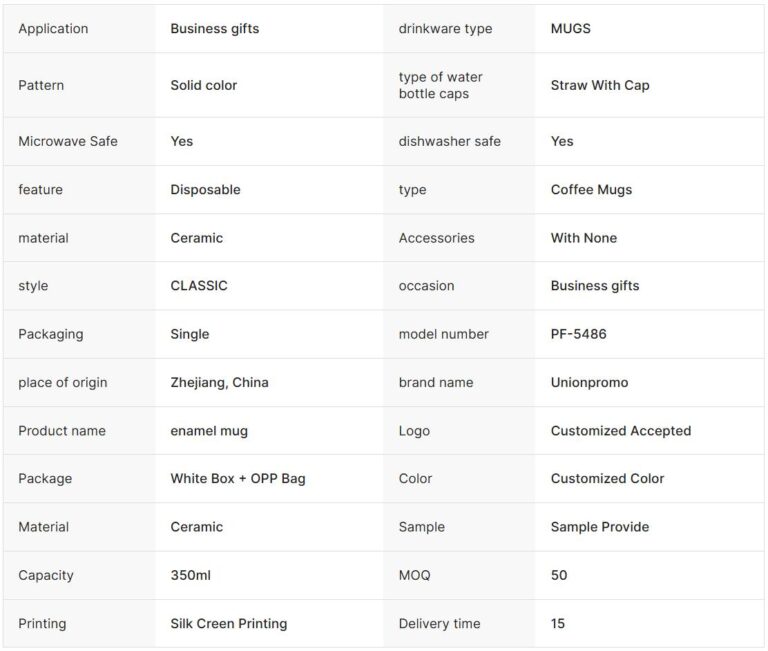Select the 'White Box + OPP Bag' value
The height and width of the screenshot is (651, 768).
[238, 479]
